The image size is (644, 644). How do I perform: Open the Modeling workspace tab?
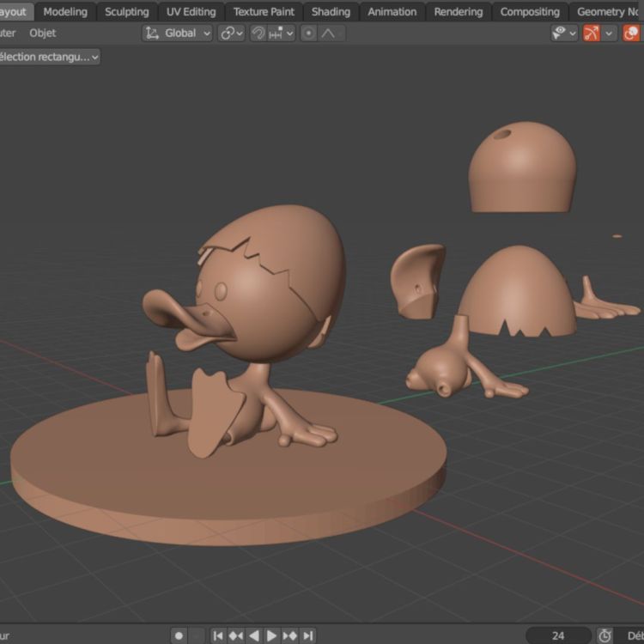pos(65,12)
